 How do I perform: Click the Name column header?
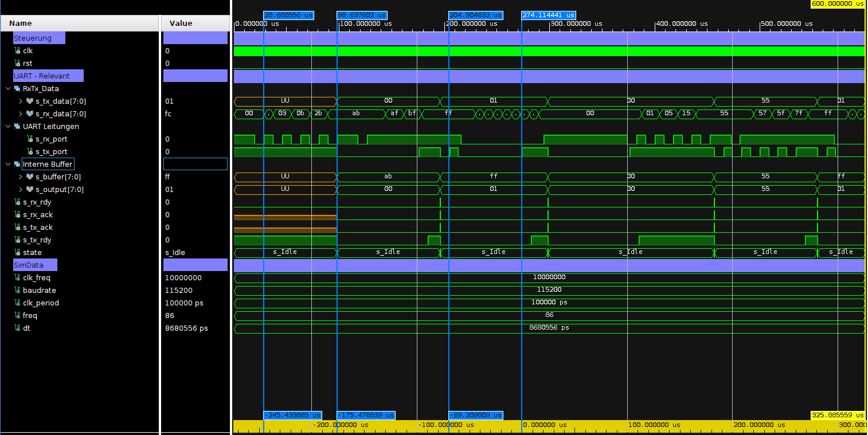tap(79, 23)
